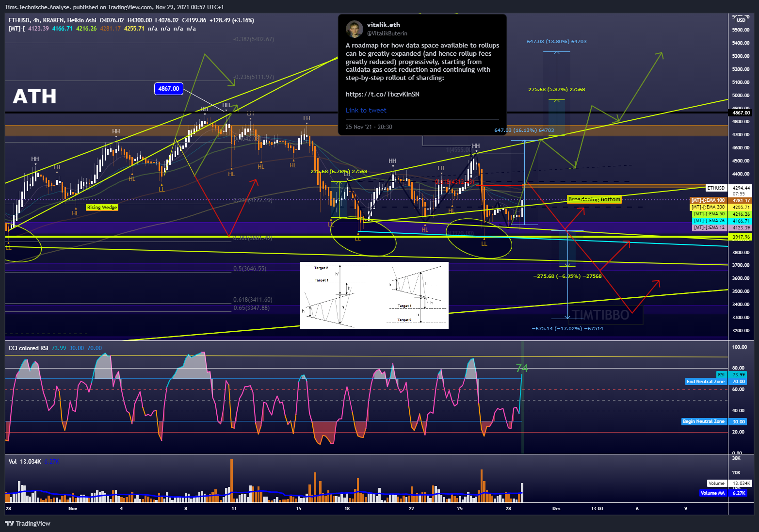The image size is (759, 532).
Task: Click the Vol 13.034K indicator title
Action: point(25,462)
